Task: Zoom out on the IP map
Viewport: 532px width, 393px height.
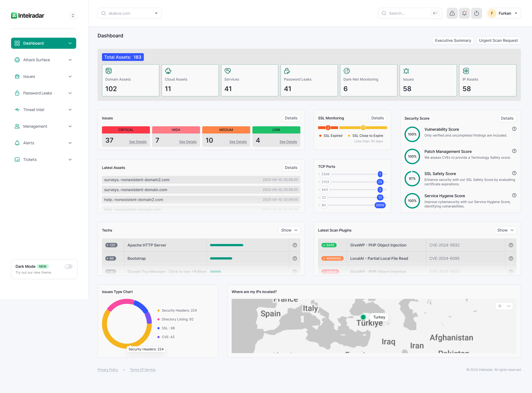Action: pyautogui.click(x=509, y=306)
